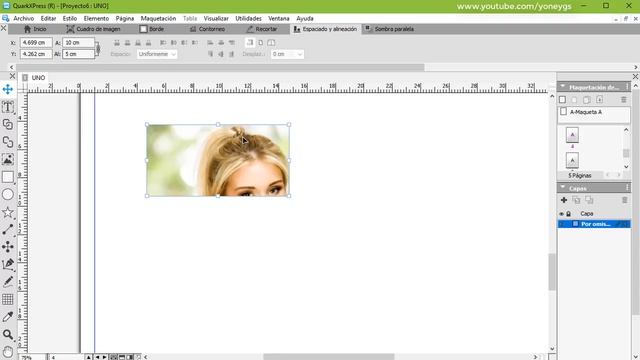Open the Visualizar menu
The image size is (640, 360).
(216, 18)
